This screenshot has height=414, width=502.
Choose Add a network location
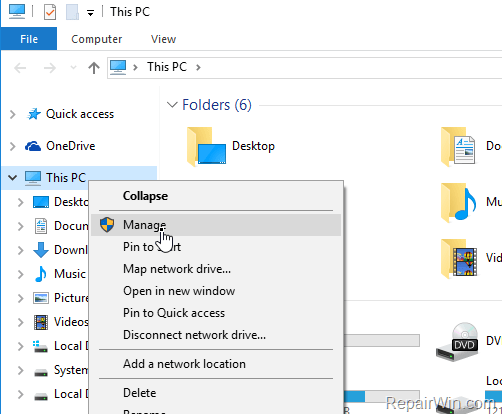tap(216, 364)
